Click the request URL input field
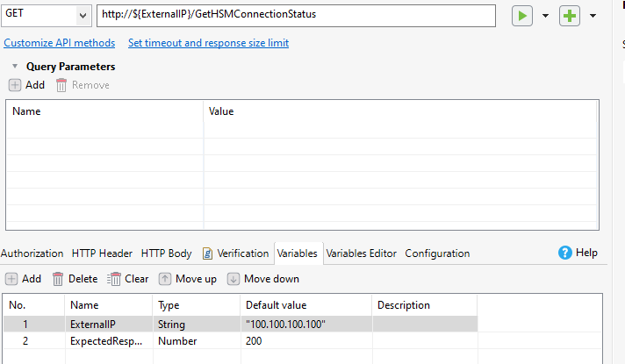 click(298, 15)
